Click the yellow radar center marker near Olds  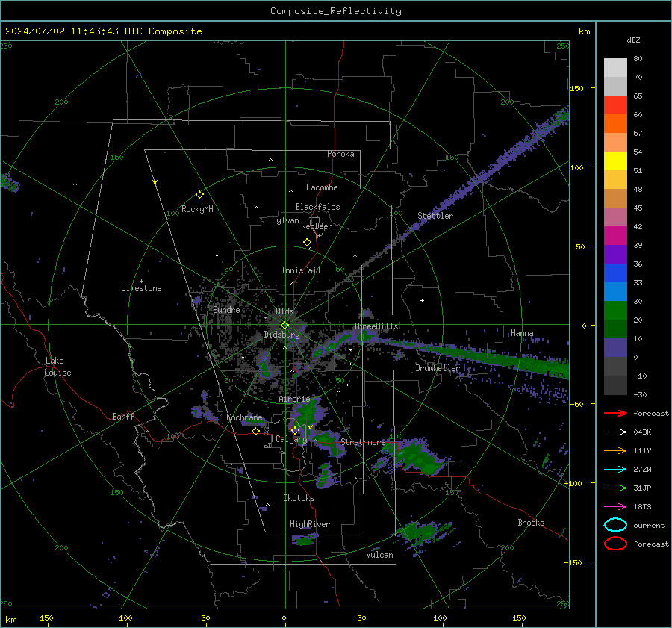285,326
